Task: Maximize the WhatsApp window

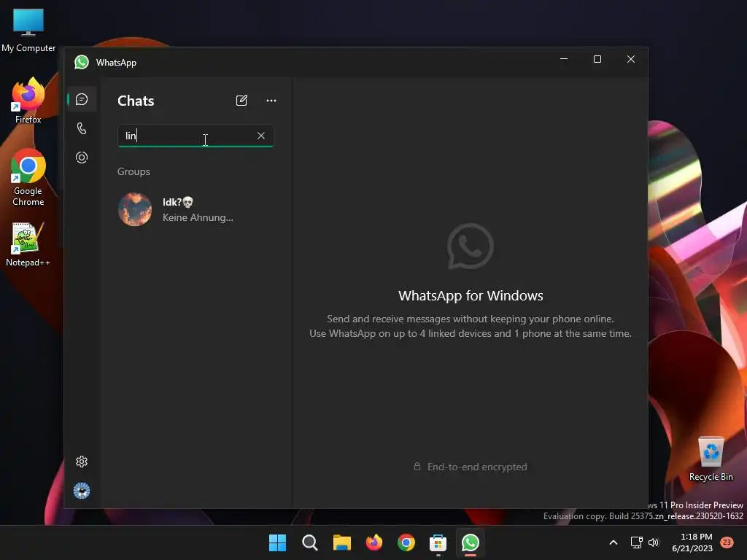Action: (597, 59)
